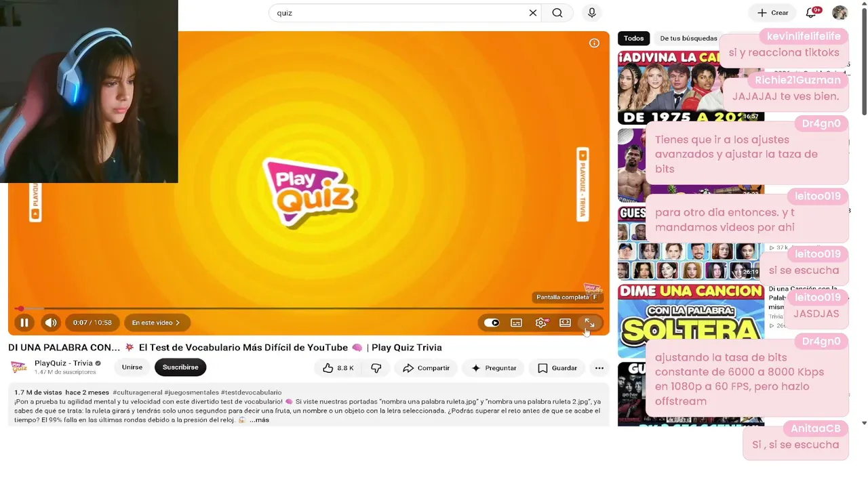Click chat username 'AnitaaCB'
The width and height of the screenshot is (868, 488).
click(x=816, y=428)
